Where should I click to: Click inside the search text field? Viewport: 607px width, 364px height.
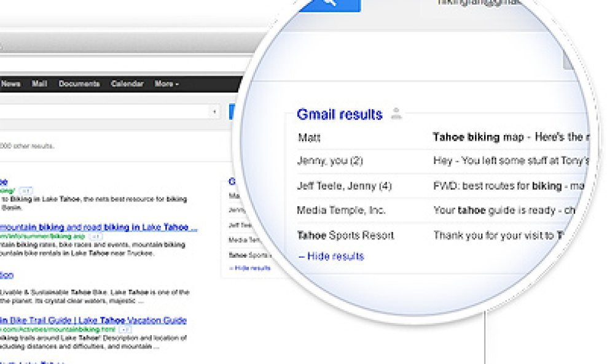pyautogui.click(x=104, y=112)
